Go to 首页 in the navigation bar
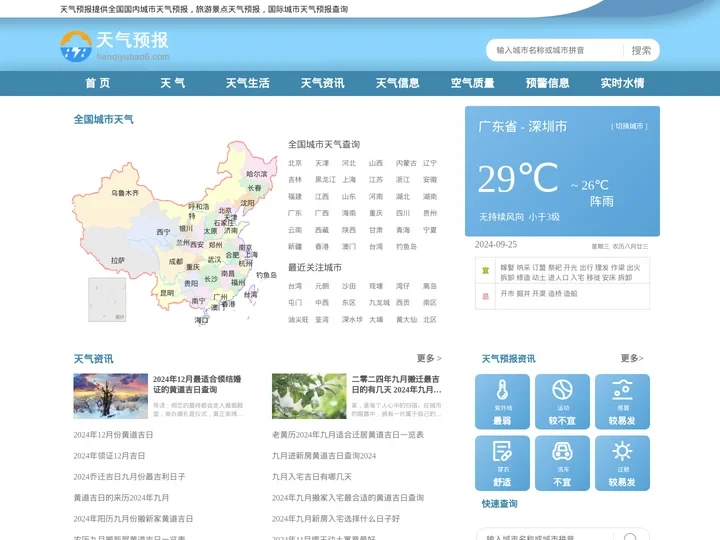720x540 pixels. pos(98,83)
